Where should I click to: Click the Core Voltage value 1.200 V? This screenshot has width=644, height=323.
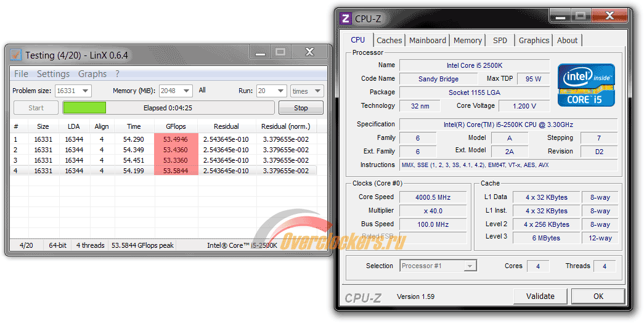click(x=524, y=106)
